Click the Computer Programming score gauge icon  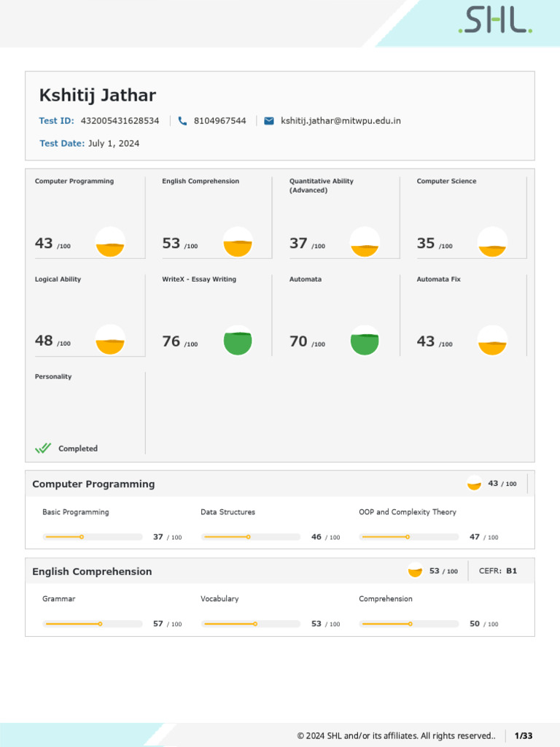110,242
